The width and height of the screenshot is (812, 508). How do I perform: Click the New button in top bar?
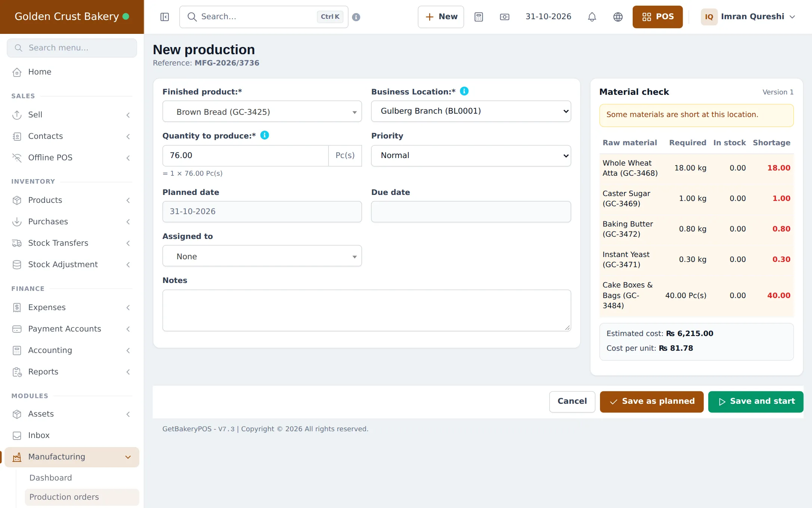click(441, 17)
